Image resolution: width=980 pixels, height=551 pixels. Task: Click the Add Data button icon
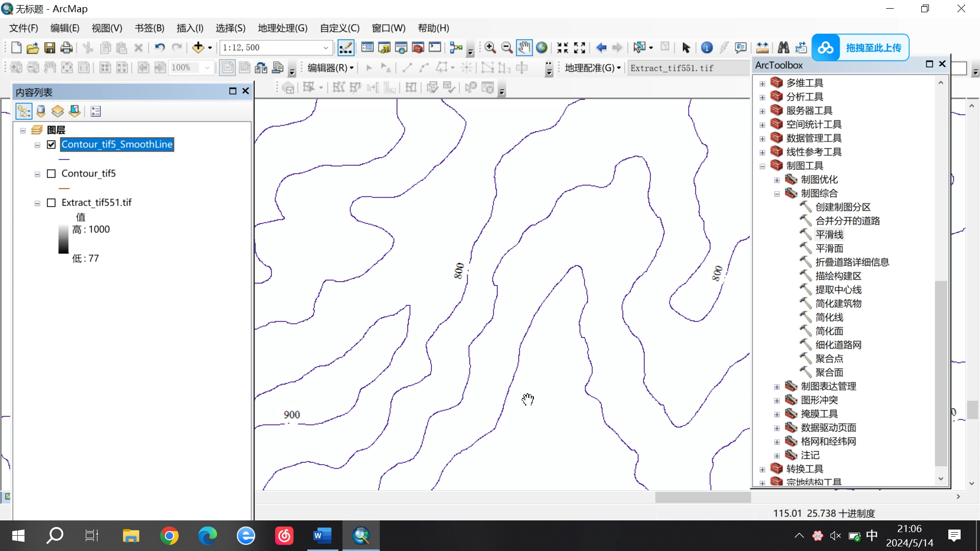pyautogui.click(x=198, y=47)
